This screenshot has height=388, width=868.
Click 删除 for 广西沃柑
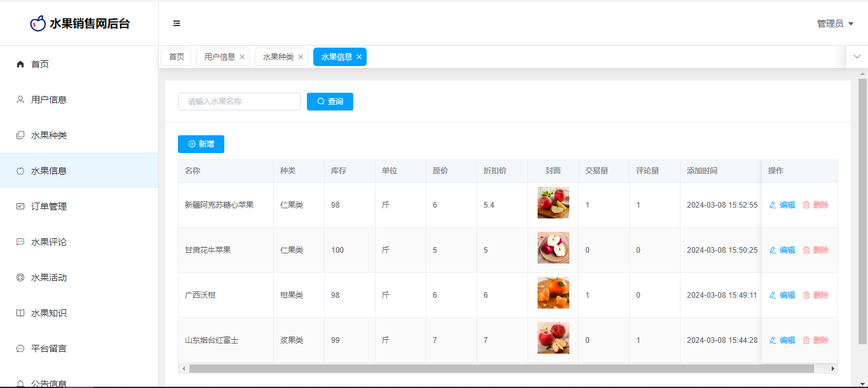click(816, 295)
